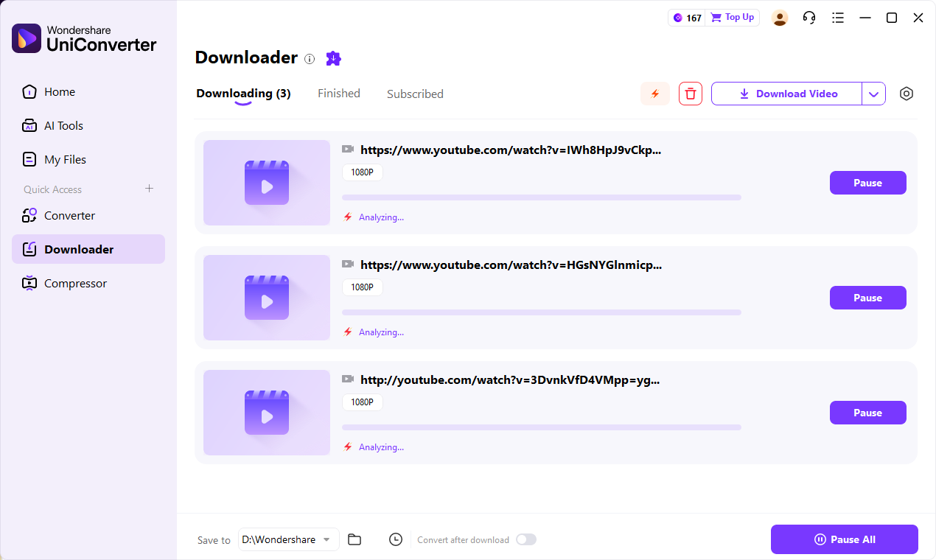Go to My Files

coord(88,160)
